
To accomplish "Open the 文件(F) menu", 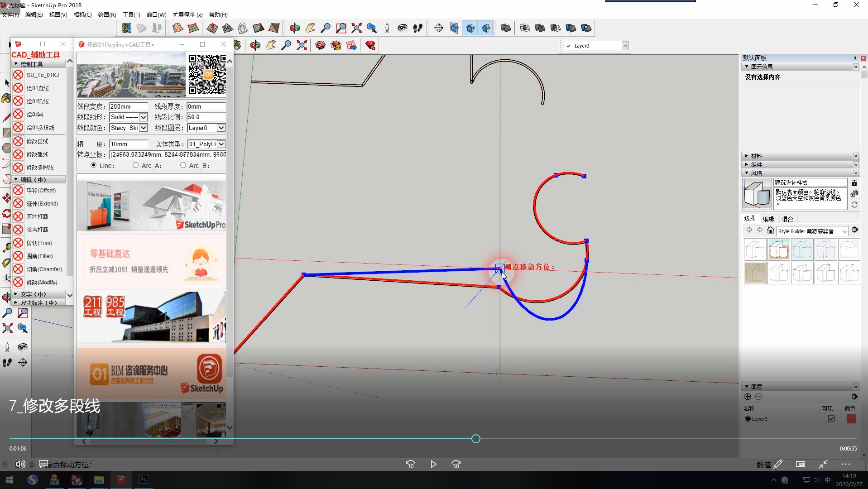I will pyautogui.click(x=10, y=15).
